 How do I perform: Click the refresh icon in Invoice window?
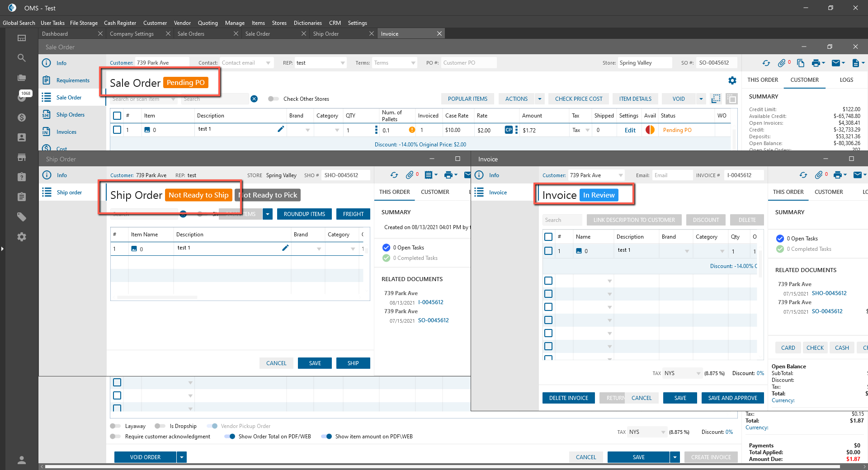(803, 175)
